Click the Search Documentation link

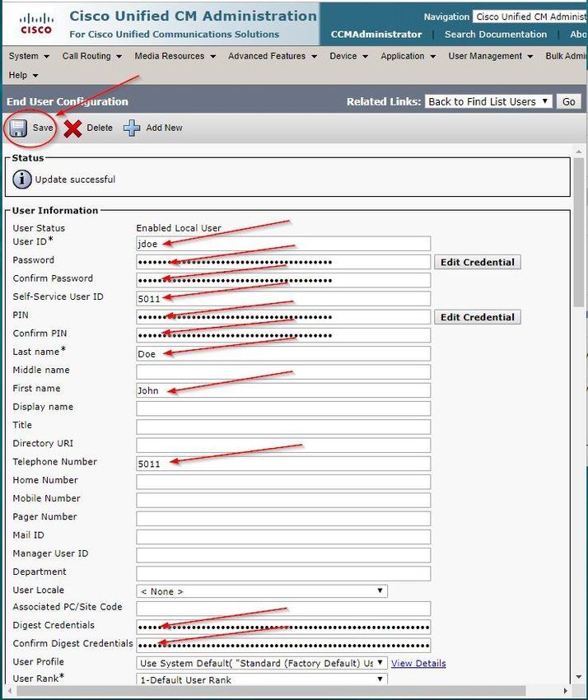(496, 35)
